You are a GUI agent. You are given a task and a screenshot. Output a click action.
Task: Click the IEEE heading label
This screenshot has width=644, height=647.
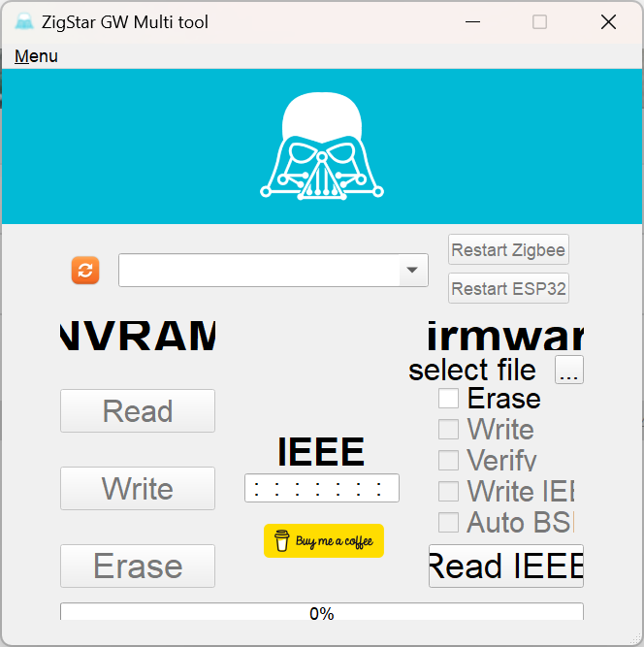pos(321,451)
